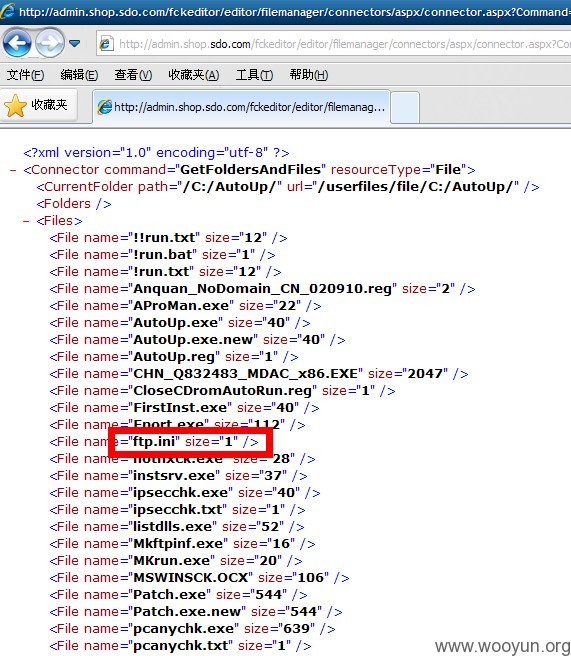Open the recent pages dropdown arrow
The height and width of the screenshot is (656, 571).
[74, 43]
